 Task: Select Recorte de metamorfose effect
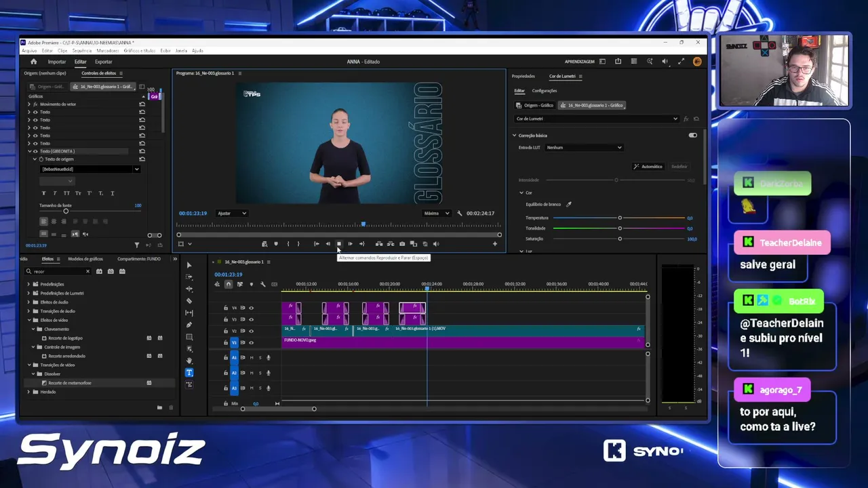point(70,383)
